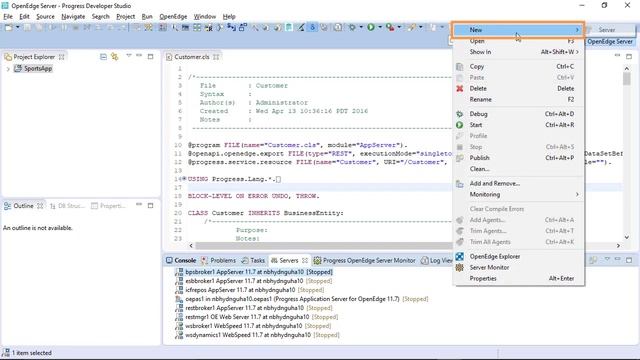640x360 pixels.
Task: Select Rename in the context menu
Action: [x=518, y=100]
